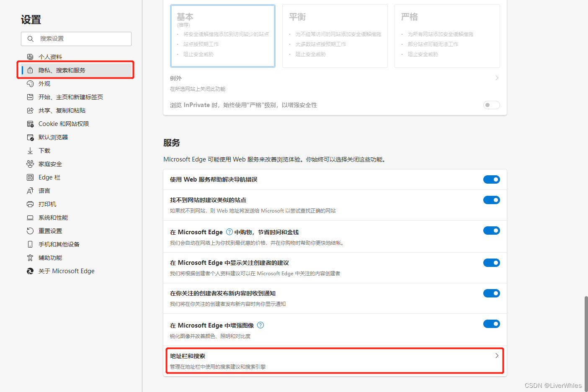Viewport: 588px width, 392px height.
Task: Click the Cookie 和网站权限 icon
Action: (x=30, y=124)
